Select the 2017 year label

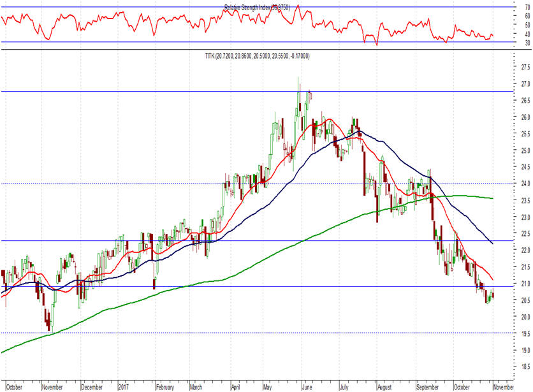(124, 388)
